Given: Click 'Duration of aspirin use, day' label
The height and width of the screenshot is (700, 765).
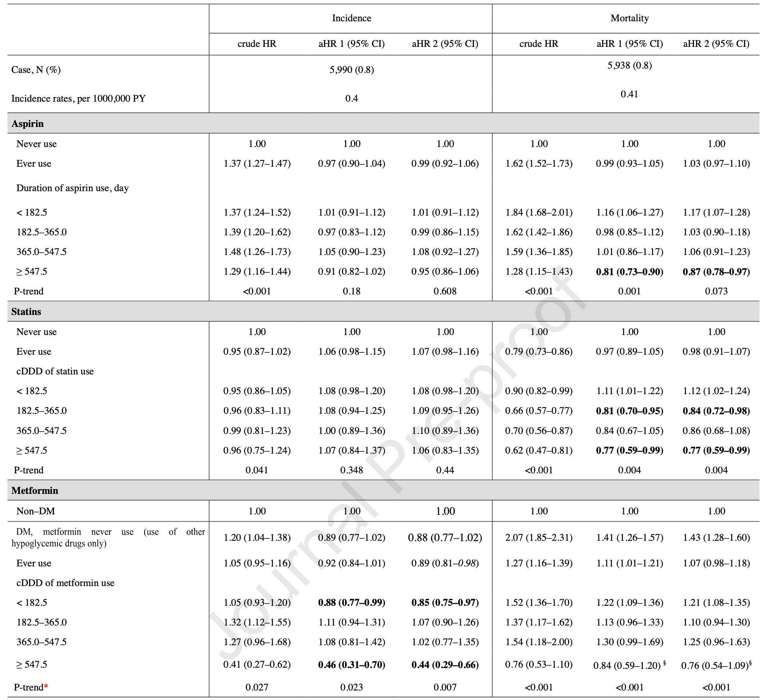Looking at the screenshot, I should [72, 188].
